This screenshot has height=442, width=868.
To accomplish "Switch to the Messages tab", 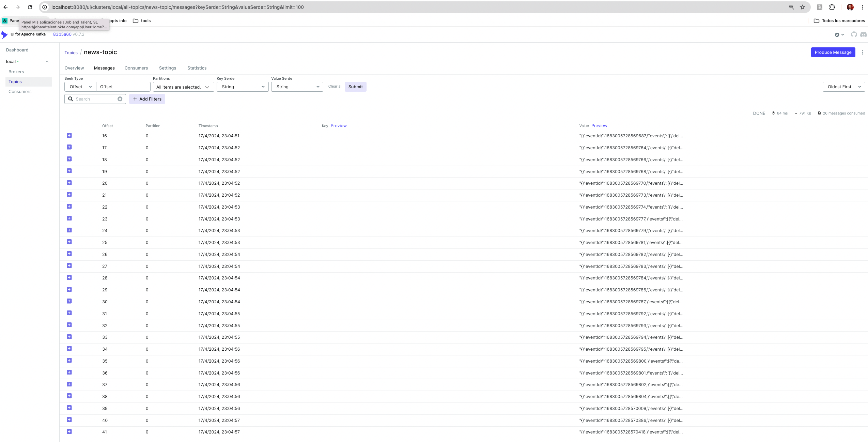I will [104, 68].
